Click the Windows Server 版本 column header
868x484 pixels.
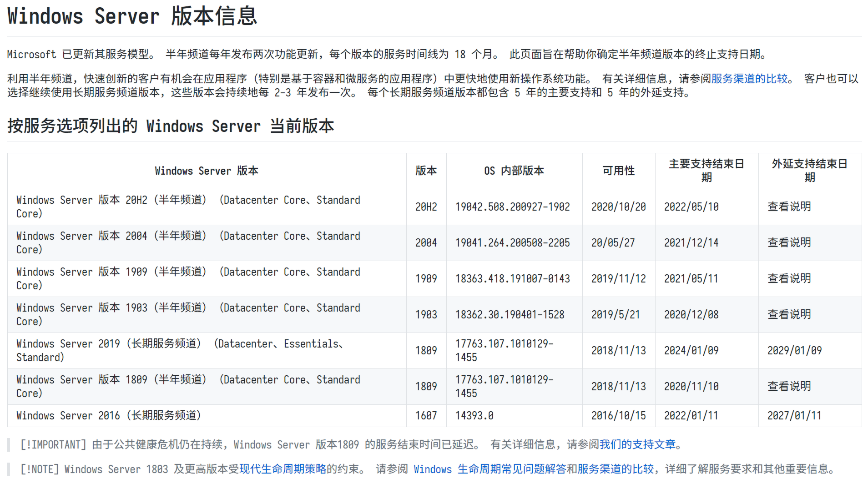[207, 171]
